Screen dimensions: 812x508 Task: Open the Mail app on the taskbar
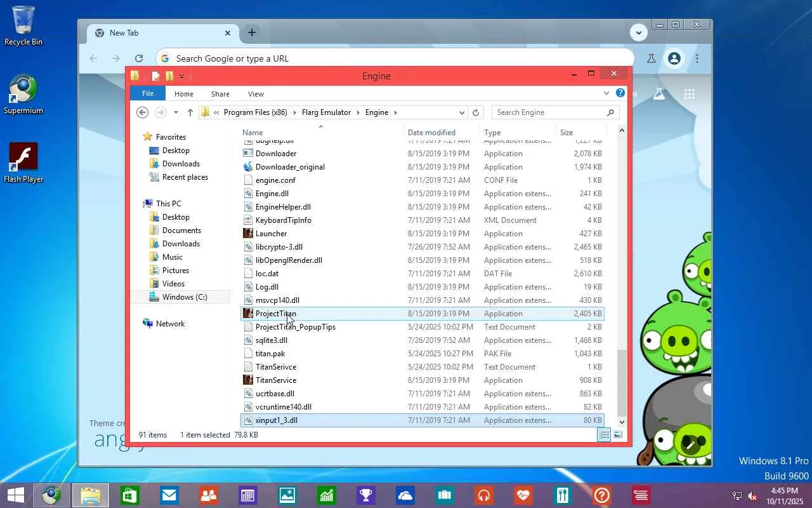click(169, 495)
